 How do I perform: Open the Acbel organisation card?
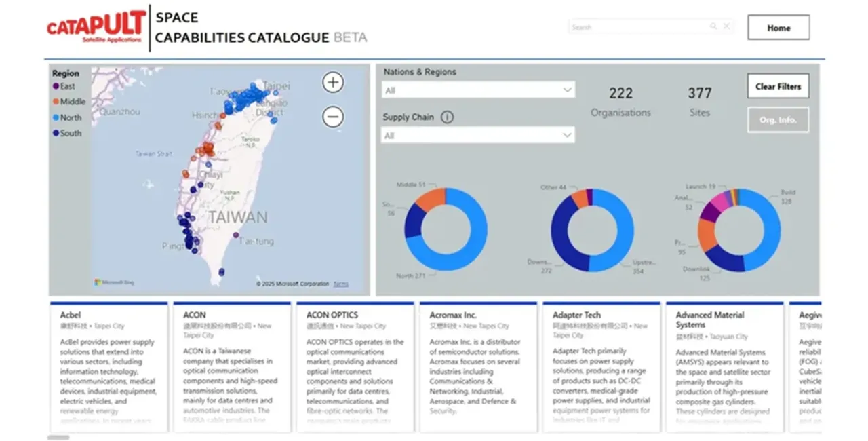(108, 366)
